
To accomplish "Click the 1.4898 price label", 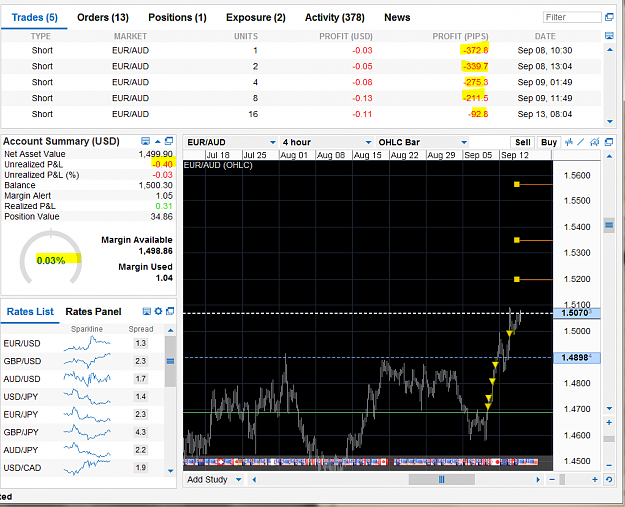I will (x=577, y=358).
